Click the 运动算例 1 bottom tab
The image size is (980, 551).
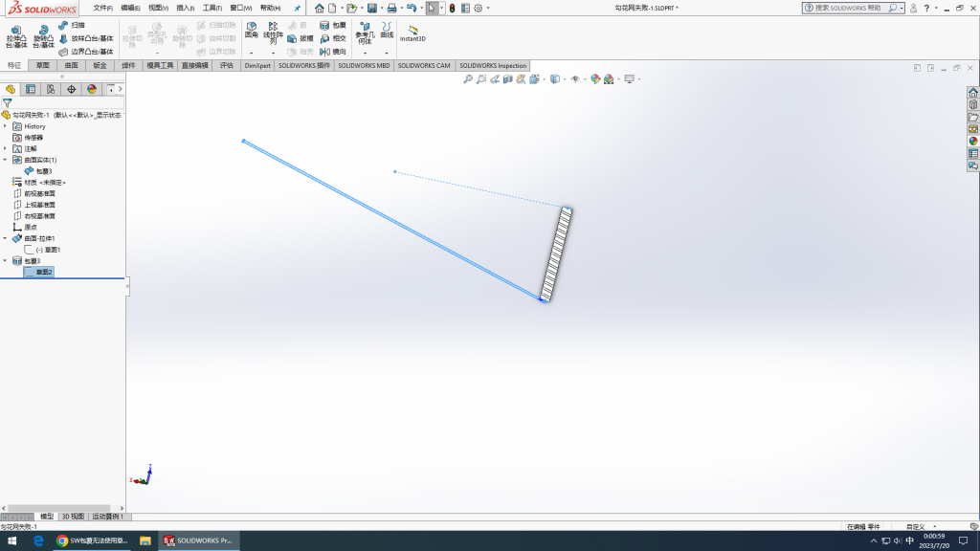107,517
